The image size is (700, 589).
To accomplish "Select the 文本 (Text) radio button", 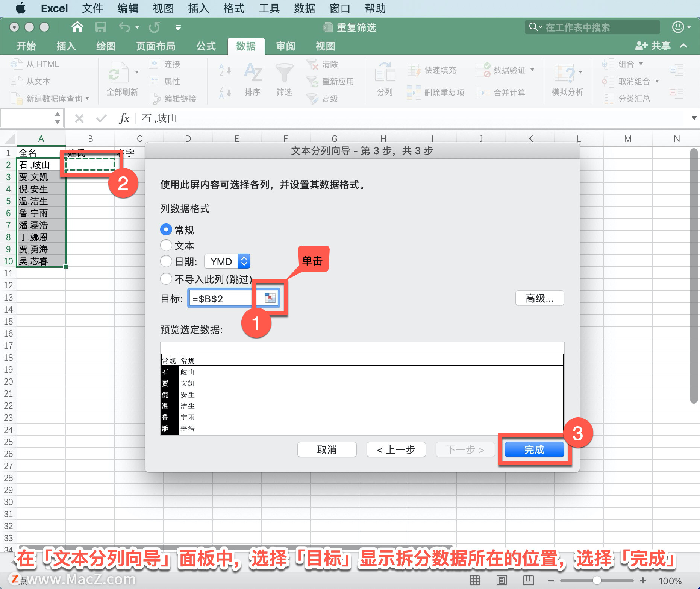I will [x=166, y=245].
